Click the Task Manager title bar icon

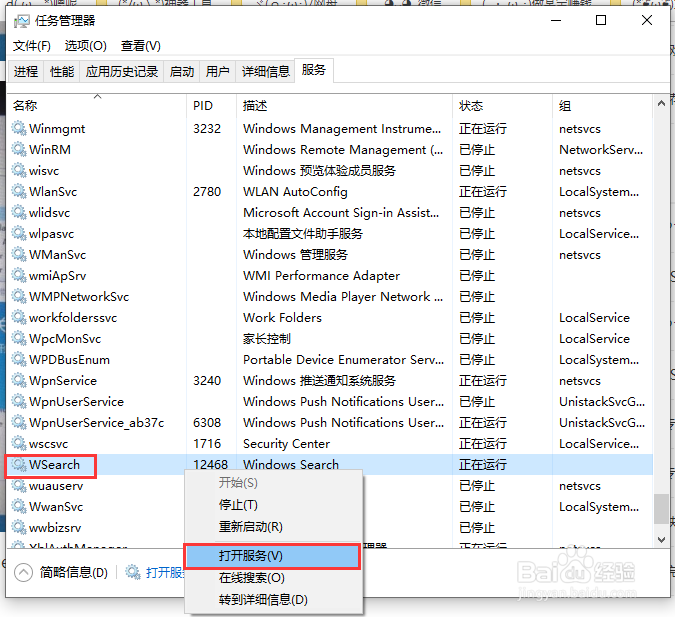click(x=22, y=21)
